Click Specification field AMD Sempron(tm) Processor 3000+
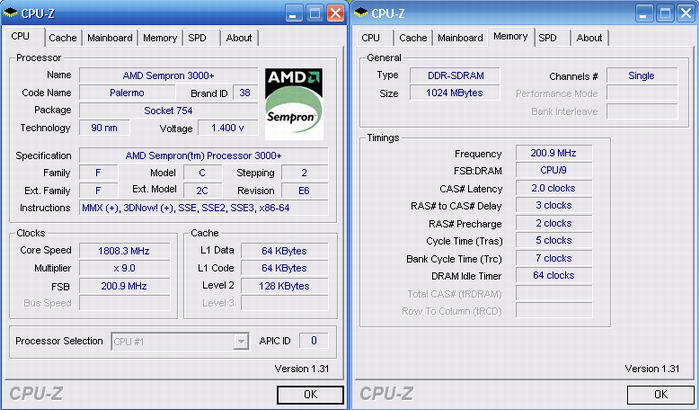The width and height of the screenshot is (699, 410). 204,156
